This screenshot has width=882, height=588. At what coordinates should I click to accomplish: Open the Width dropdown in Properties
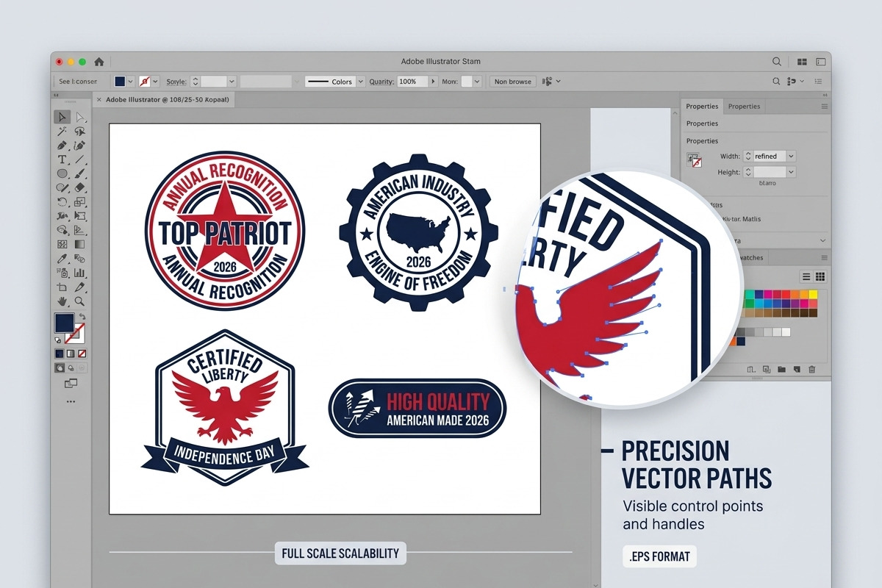[791, 156]
